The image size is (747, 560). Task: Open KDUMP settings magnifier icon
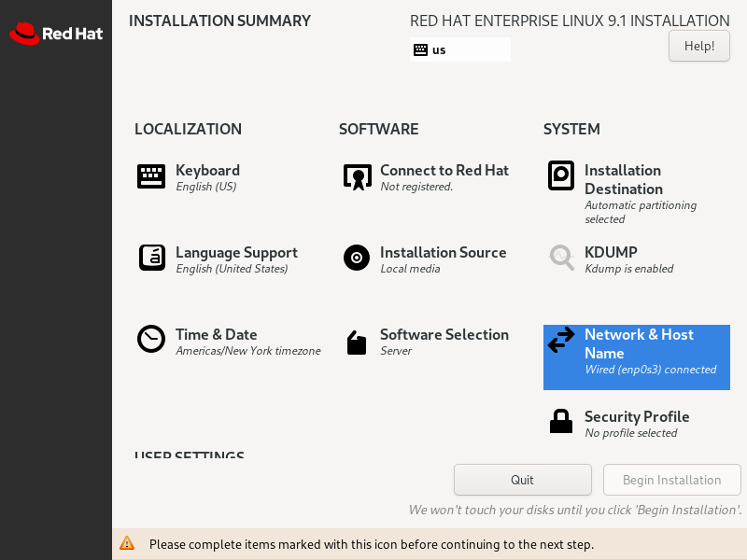562,258
